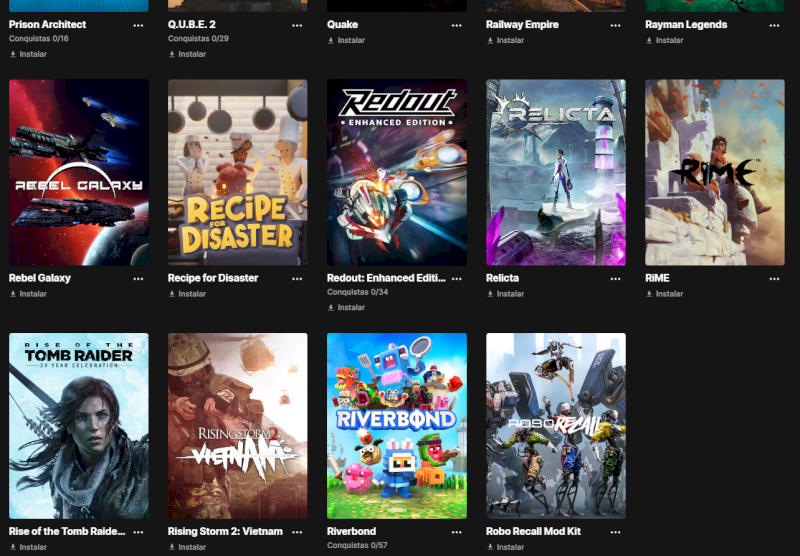Open the Rise of the Tomb Raider cover
800x556 pixels.
(x=79, y=426)
